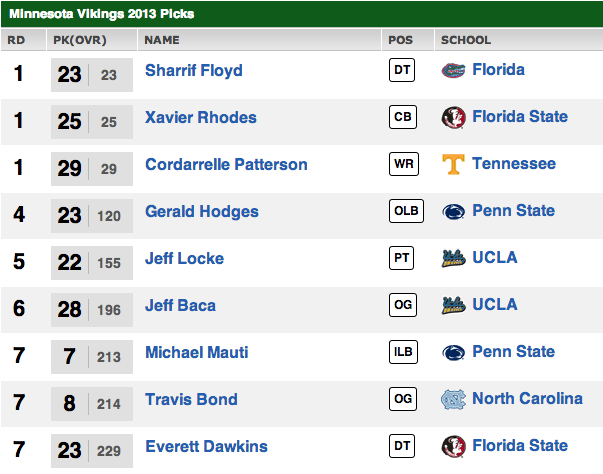Open Sharrif Floyd's player page
This screenshot has width=603, height=474.
pos(194,71)
